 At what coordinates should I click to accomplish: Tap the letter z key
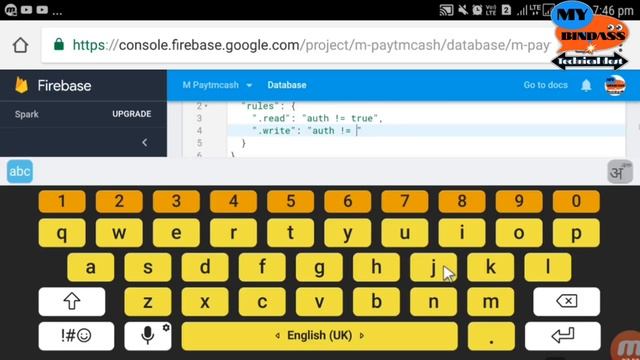(148, 302)
